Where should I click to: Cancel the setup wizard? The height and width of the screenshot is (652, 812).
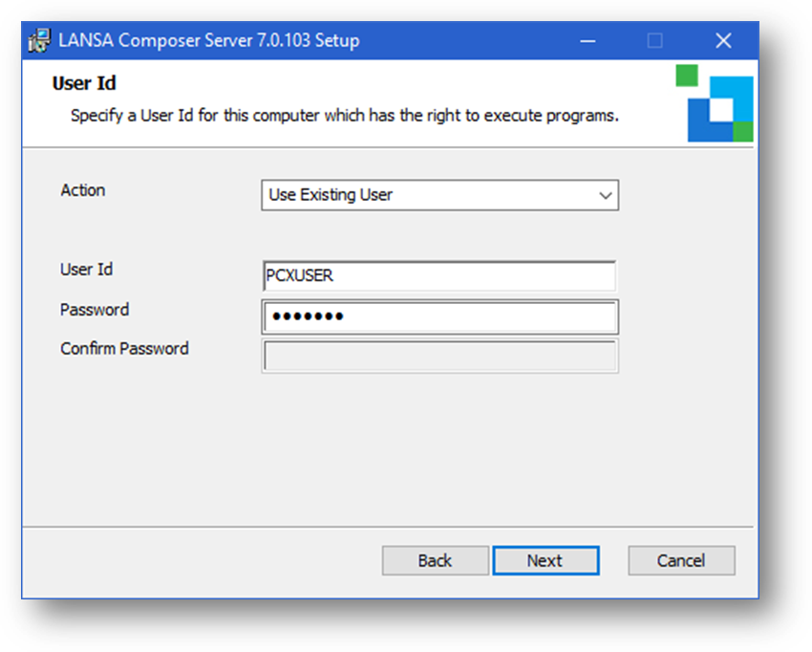pos(681,561)
